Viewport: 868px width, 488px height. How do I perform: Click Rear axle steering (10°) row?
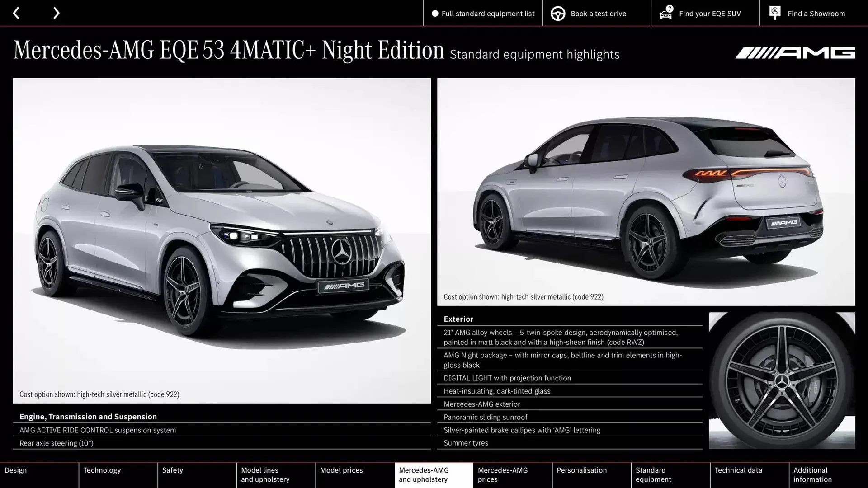tap(222, 443)
